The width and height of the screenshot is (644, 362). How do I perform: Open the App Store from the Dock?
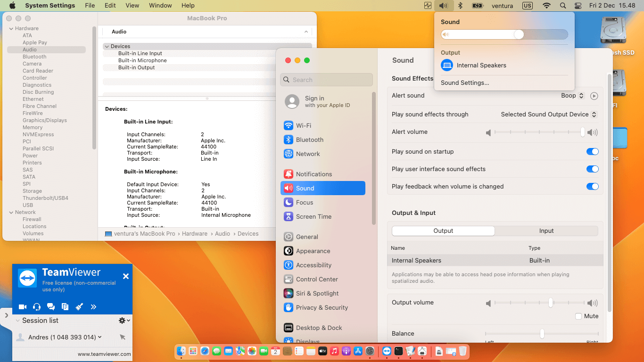pos(358,351)
